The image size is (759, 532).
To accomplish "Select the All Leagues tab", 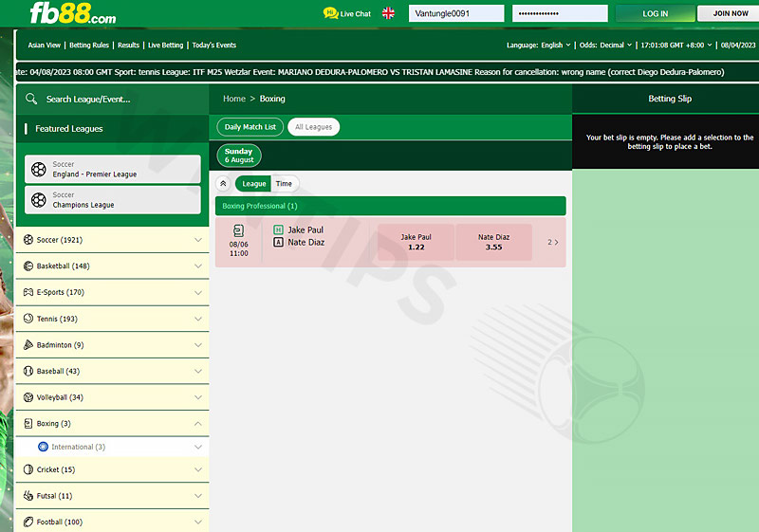I will tap(314, 127).
